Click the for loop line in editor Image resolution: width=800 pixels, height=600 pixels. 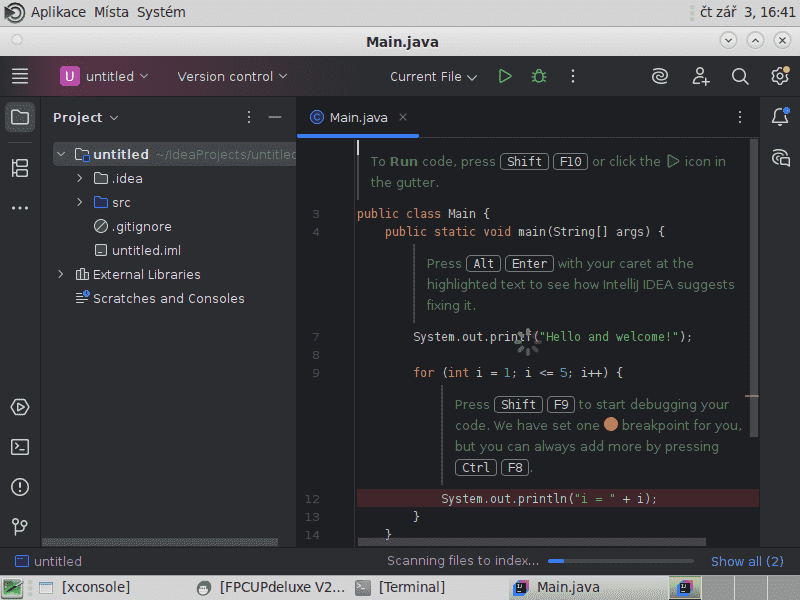[x=518, y=372]
